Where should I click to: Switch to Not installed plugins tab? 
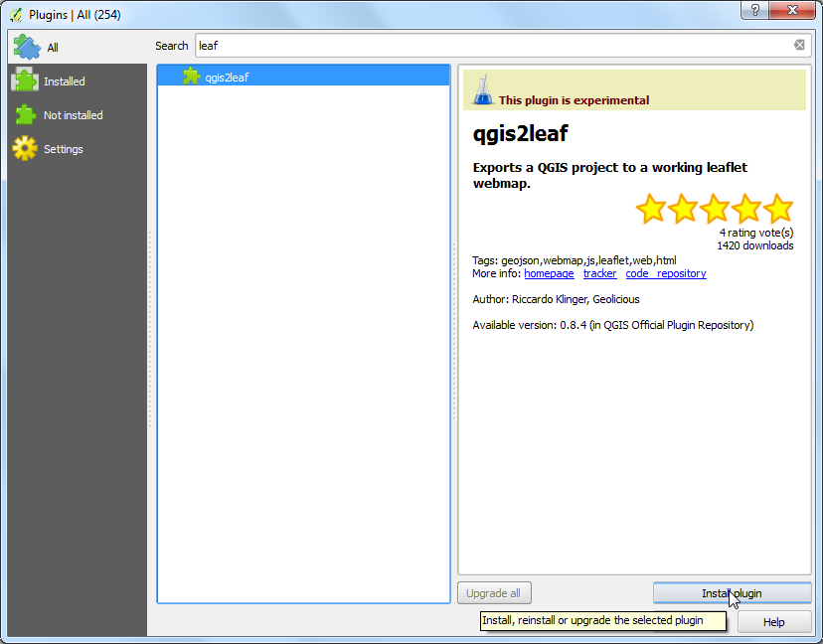click(78, 115)
